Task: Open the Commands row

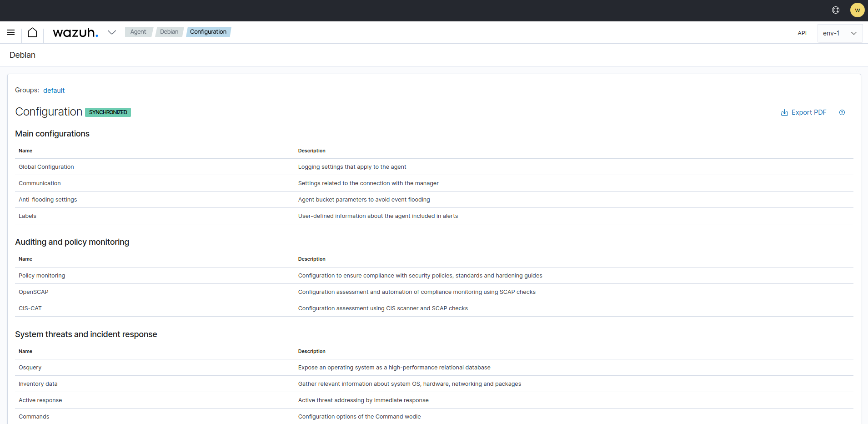Action: (434, 416)
